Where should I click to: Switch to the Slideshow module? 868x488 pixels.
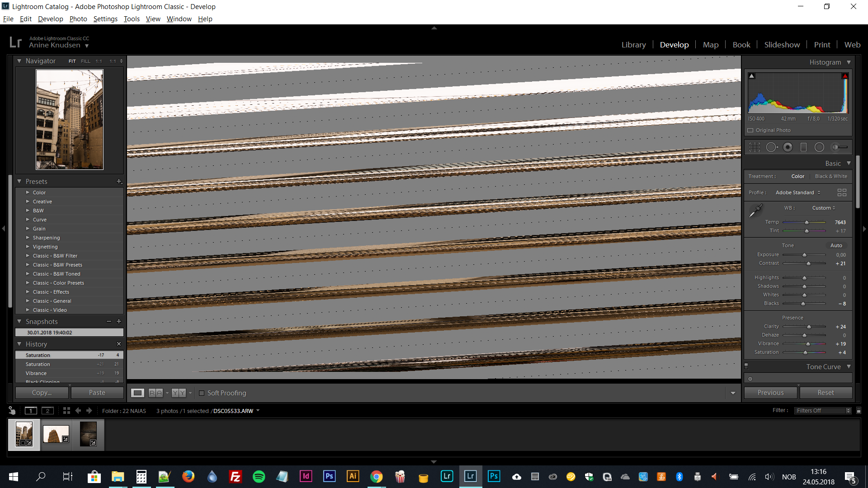pos(782,45)
